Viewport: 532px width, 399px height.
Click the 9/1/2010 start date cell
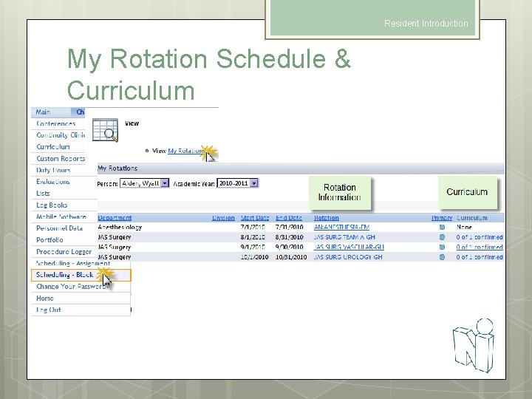coord(253,247)
